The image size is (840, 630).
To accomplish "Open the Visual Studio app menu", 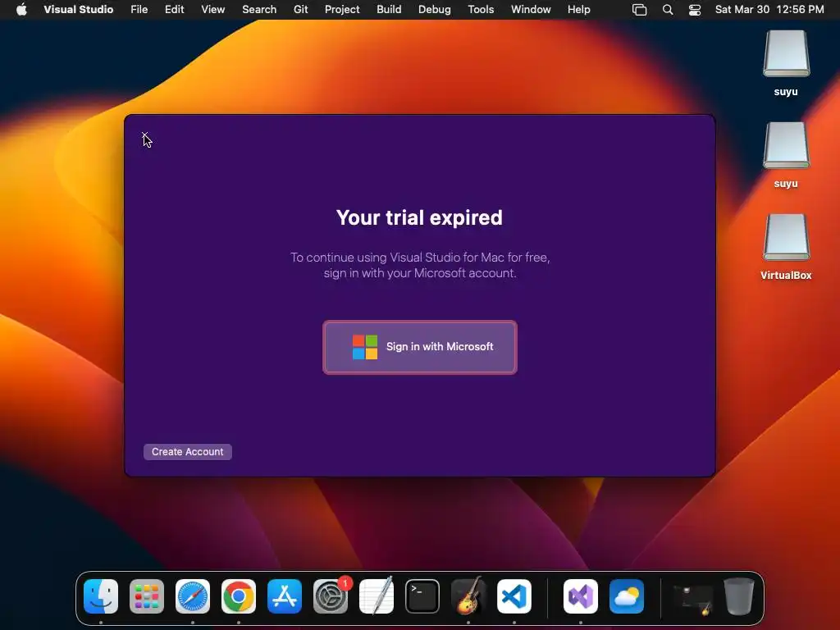I will tap(78, 10).
